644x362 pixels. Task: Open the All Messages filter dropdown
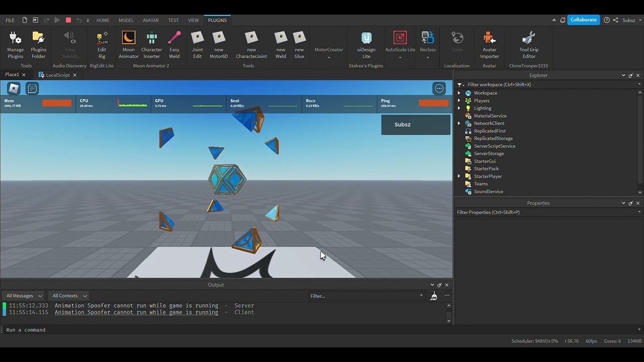[x=24, y=296]
